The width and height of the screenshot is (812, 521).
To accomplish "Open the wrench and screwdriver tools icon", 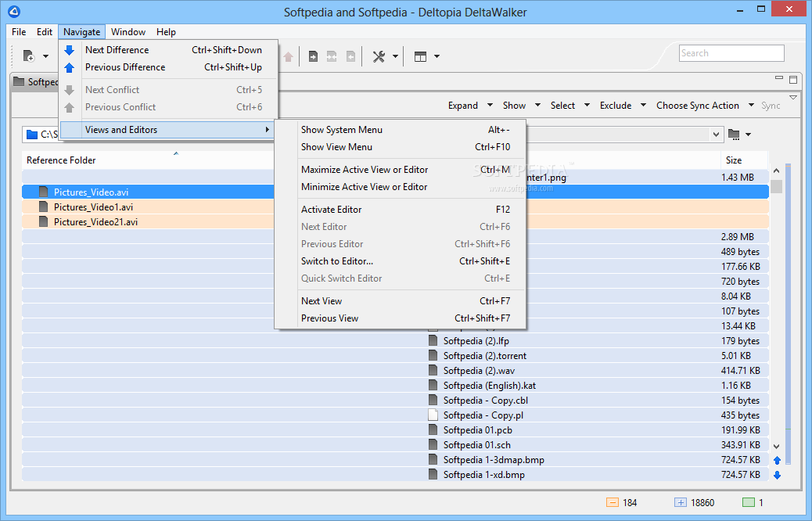I will [x=379, y=56].
